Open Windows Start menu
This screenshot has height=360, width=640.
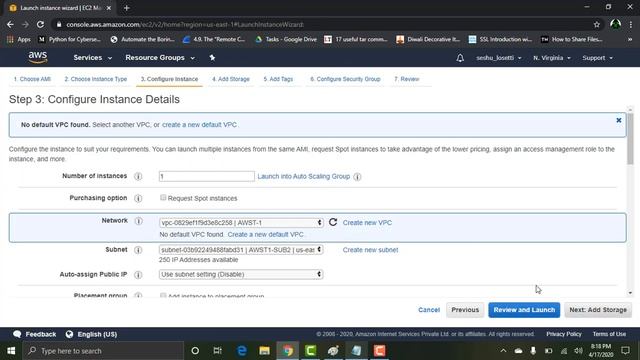tap(11, 351)
